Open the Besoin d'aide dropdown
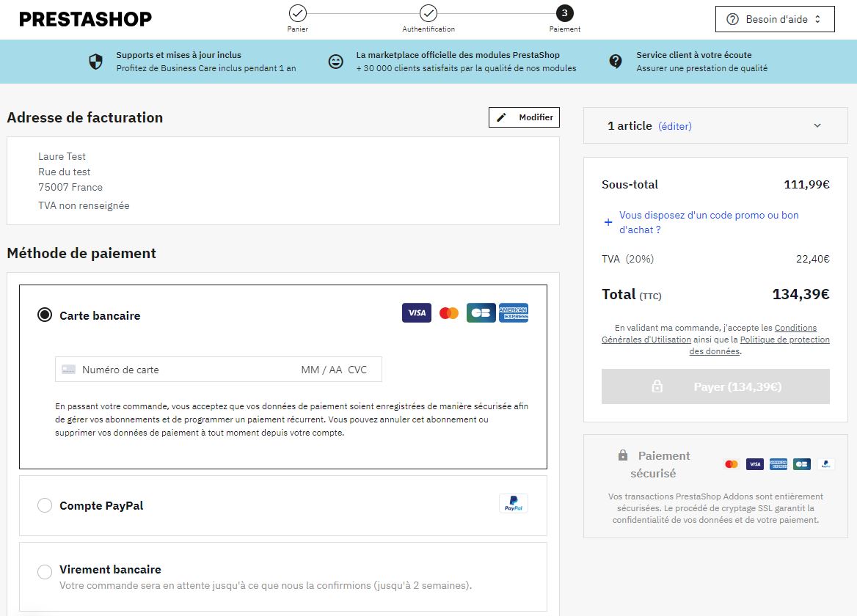Viewport: 857px width, 616px height. click(774, 19)
